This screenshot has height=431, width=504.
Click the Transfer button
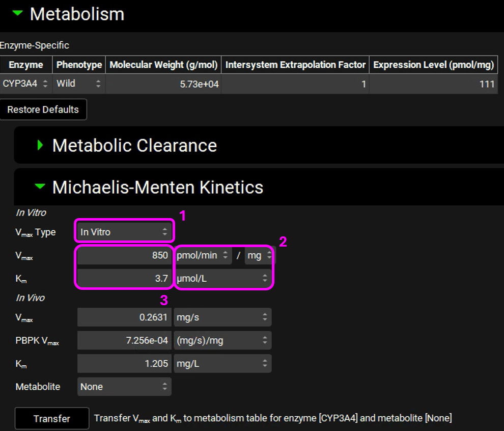tap(52, 418)
